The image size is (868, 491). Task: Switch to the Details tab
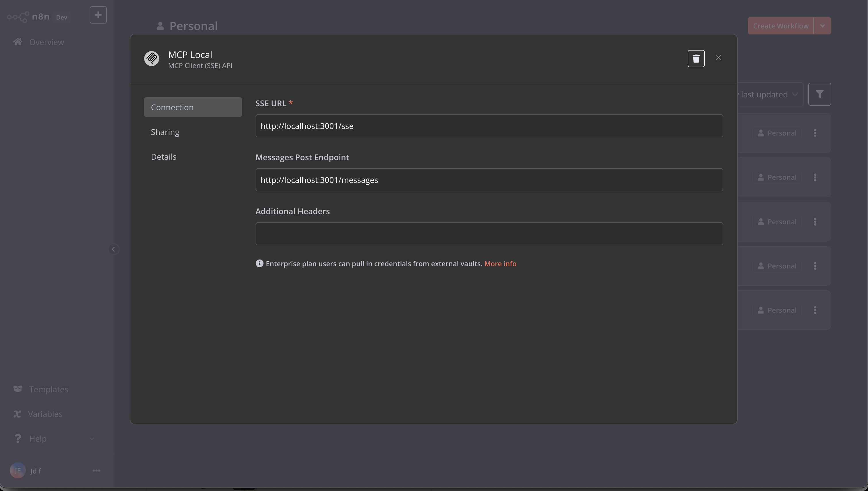point(163,156)
